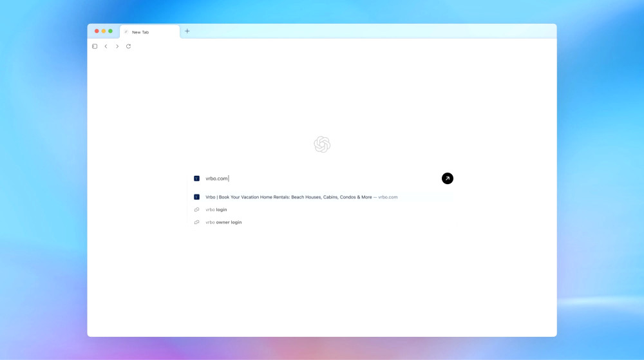The height and width of the screenshot is (360, 644).
Task: Click the Vrbo favicon beside typed address
Action: 196,178
